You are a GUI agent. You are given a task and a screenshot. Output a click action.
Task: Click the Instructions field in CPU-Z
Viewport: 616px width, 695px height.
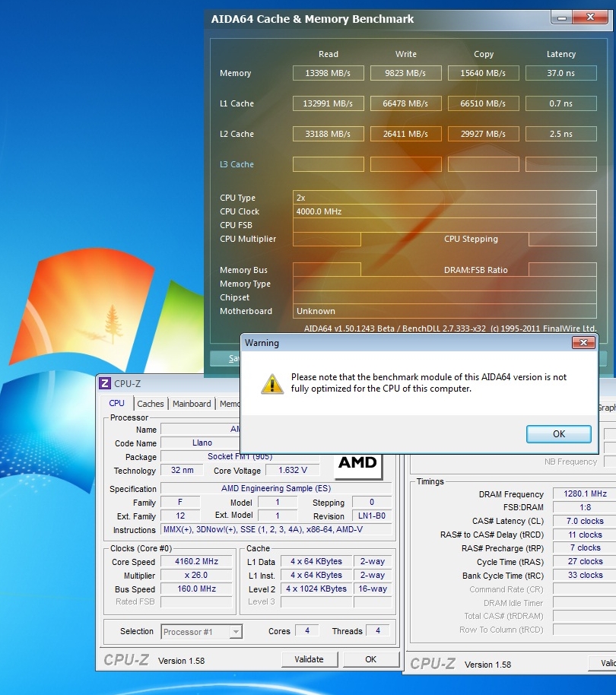[276, 530]
